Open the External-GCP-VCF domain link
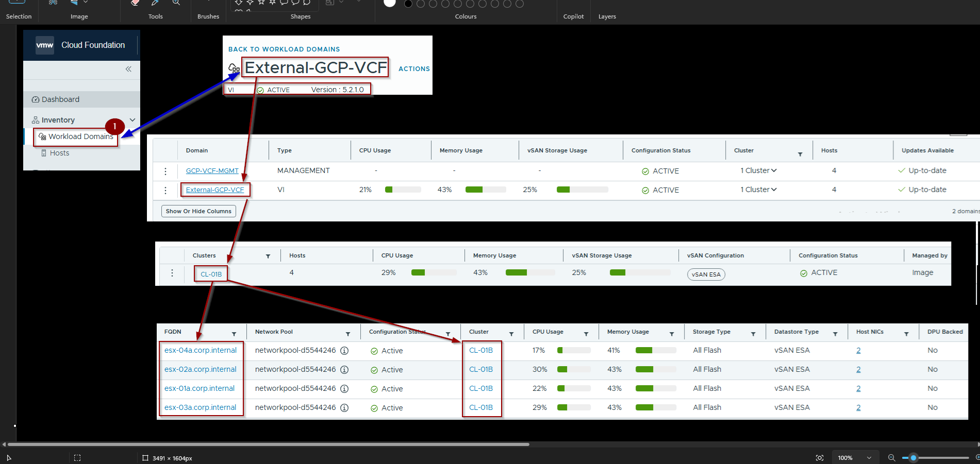The height and width of the screenshot is (464, 980). coord(215,190)
